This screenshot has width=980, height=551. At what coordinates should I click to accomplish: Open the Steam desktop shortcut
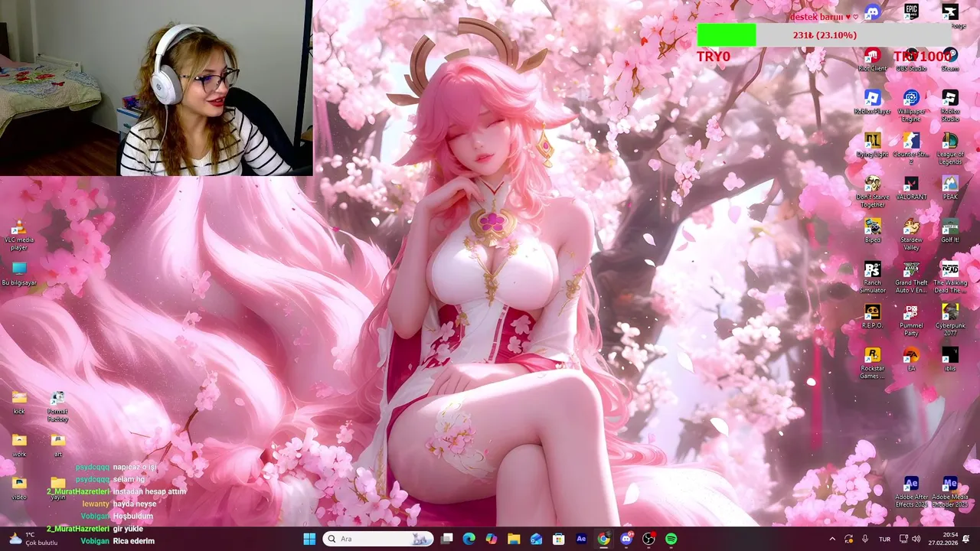950,60
